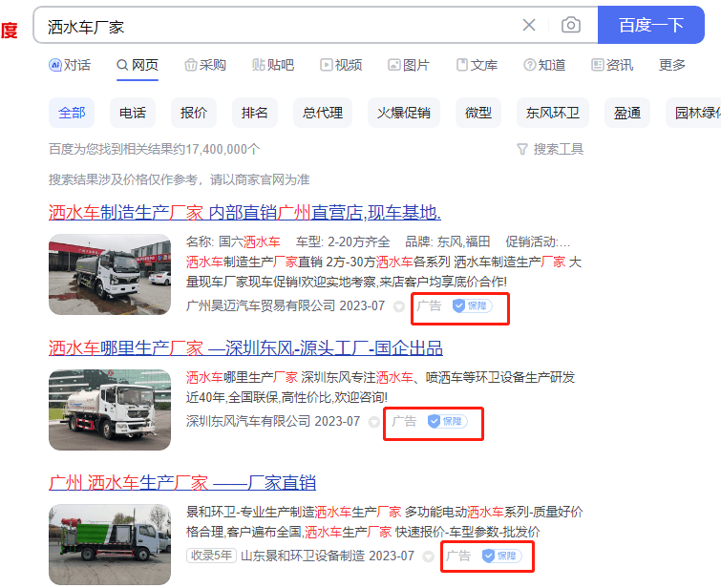Click 广州昊迈汽车贸易有限公司 source text
This screenshot has width=721, height=588.
coord(261,305)
